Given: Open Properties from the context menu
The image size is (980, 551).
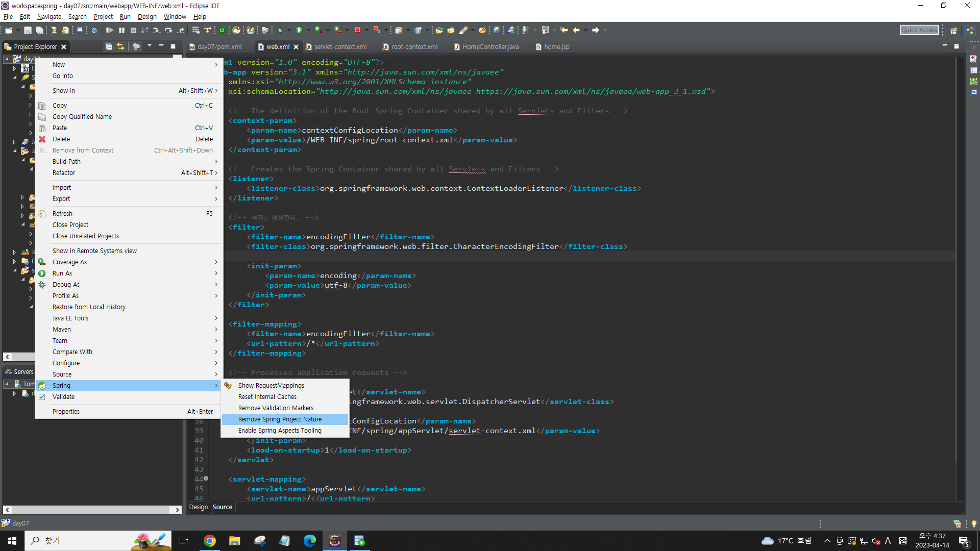Looking at the screenshot, I should [129, 412].
